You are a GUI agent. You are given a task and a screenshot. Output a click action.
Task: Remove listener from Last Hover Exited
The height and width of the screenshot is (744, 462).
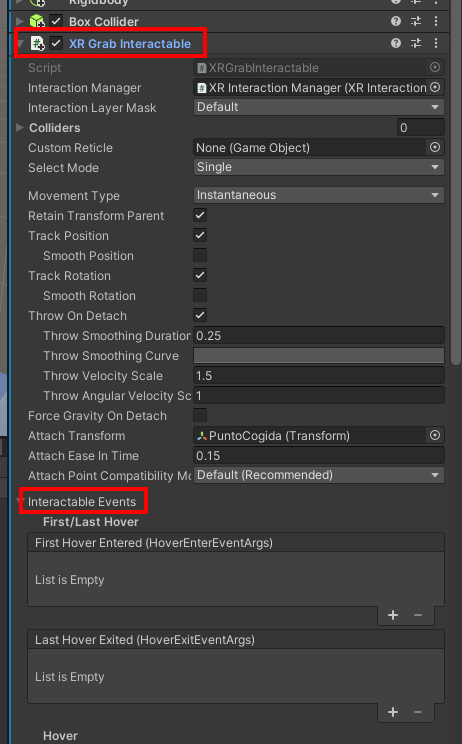pos(418,712)
